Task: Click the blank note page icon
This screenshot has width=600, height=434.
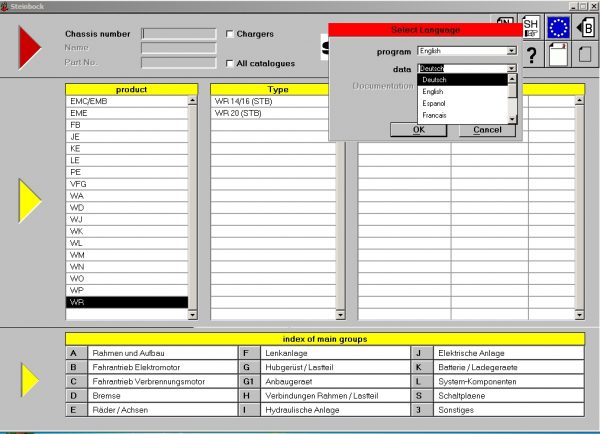Action: (558, 55)
